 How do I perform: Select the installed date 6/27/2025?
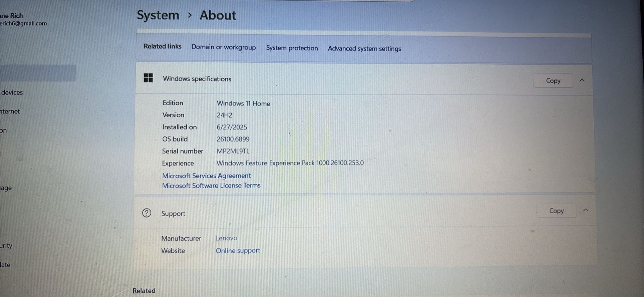click(232, 127)
